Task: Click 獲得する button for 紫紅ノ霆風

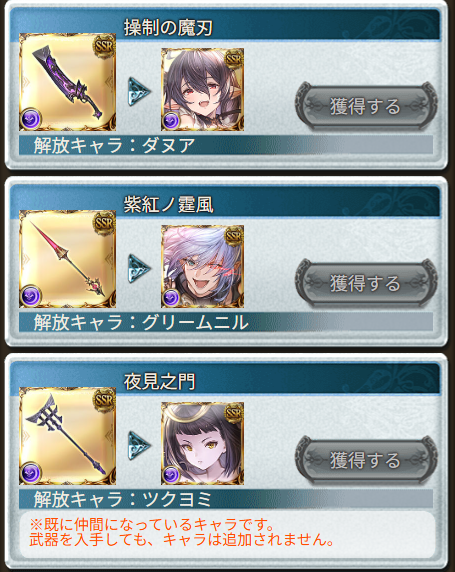Action: click(x=366, y=283)
